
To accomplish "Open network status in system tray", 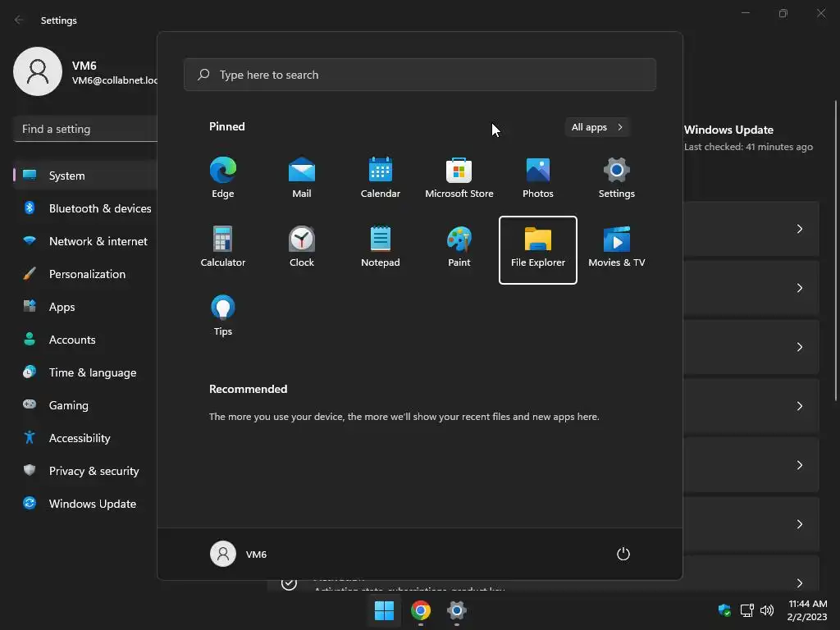I will point(746,610).
